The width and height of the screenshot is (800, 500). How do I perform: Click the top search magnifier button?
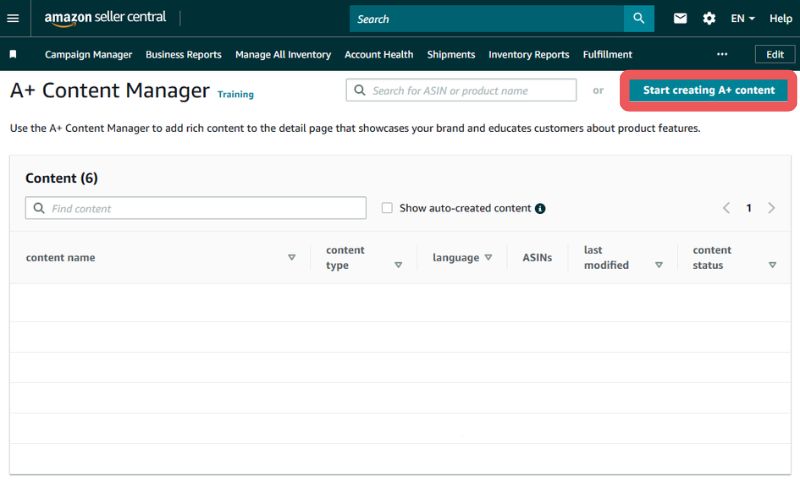639,18
